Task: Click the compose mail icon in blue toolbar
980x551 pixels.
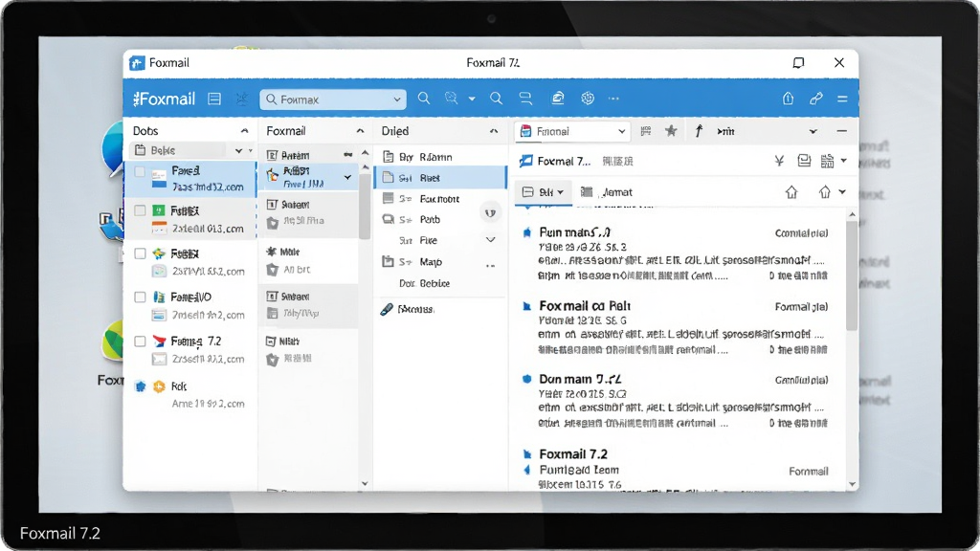Action: (558, 99)
